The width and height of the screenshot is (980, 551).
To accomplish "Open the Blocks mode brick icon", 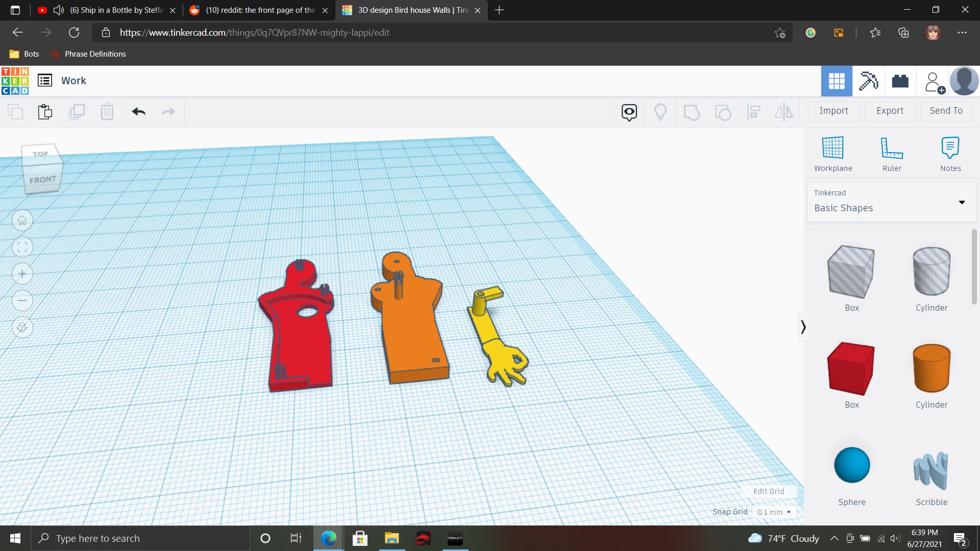I will pos(900,81).
